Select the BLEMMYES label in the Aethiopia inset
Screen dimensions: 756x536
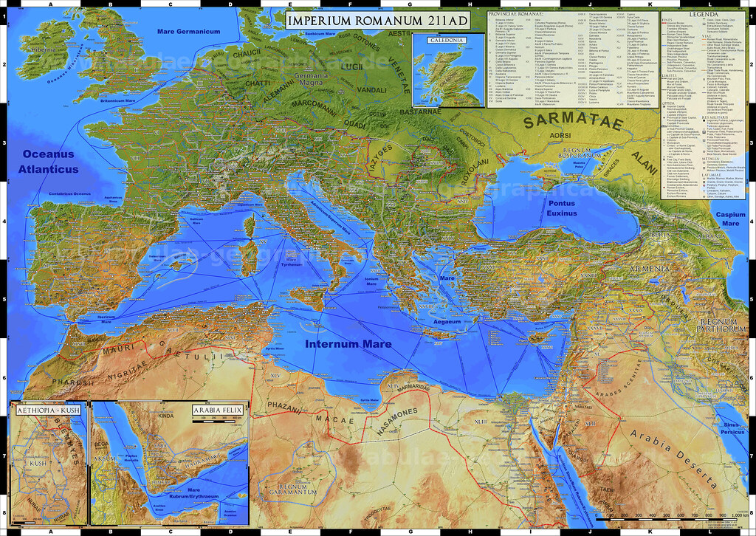67,441
